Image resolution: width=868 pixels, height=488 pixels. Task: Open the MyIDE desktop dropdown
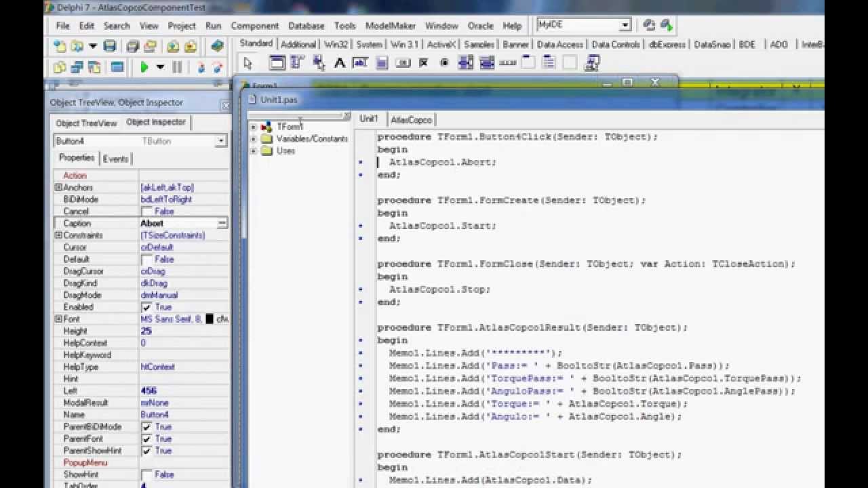click(625, 25)
